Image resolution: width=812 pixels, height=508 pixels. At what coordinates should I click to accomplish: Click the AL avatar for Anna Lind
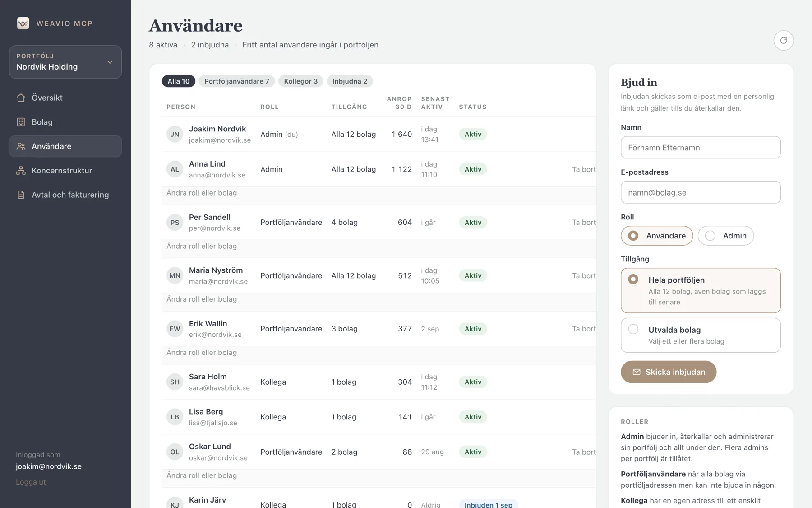(175, 169)
